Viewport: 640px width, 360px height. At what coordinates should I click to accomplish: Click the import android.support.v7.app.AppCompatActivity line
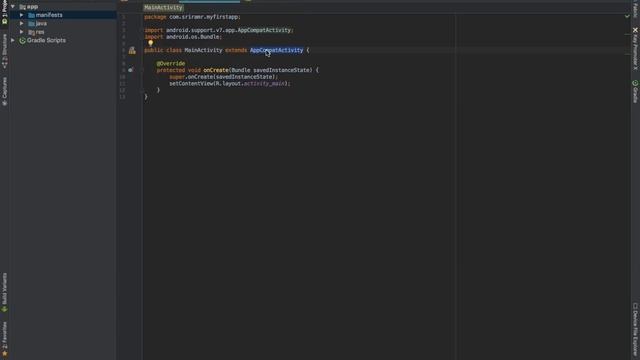(219, 30)
